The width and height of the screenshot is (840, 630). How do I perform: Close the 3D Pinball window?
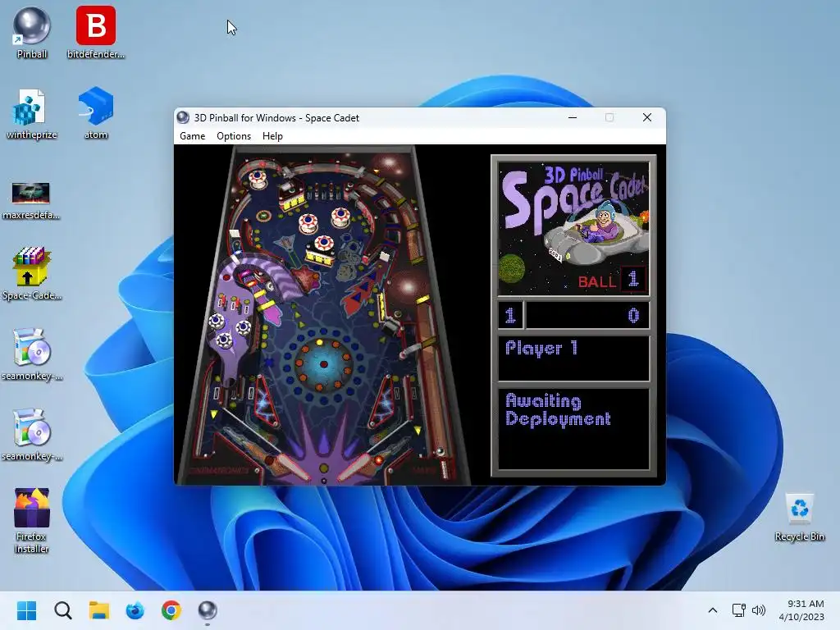click(647, 117)
